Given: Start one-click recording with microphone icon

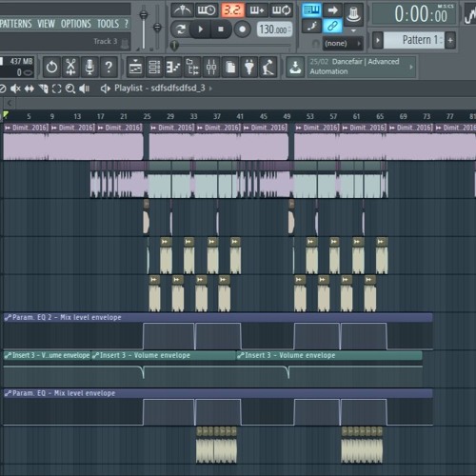Looking at the screenshot, I should (89, 67).
